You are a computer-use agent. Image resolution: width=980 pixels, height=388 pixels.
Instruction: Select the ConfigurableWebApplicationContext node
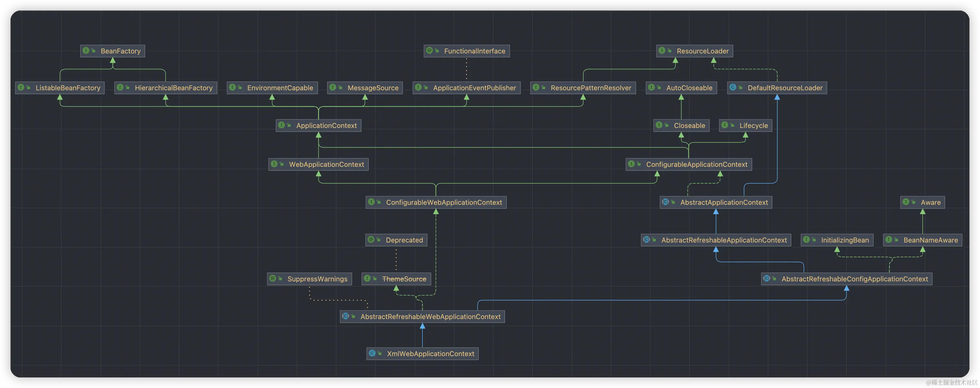pyautogui.click(x=444, y=202)
